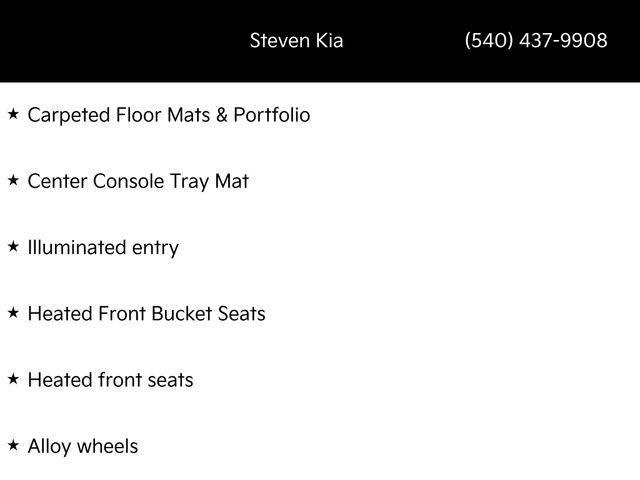
Task: Click the word wheels in last item
Action: click(108, 446)
